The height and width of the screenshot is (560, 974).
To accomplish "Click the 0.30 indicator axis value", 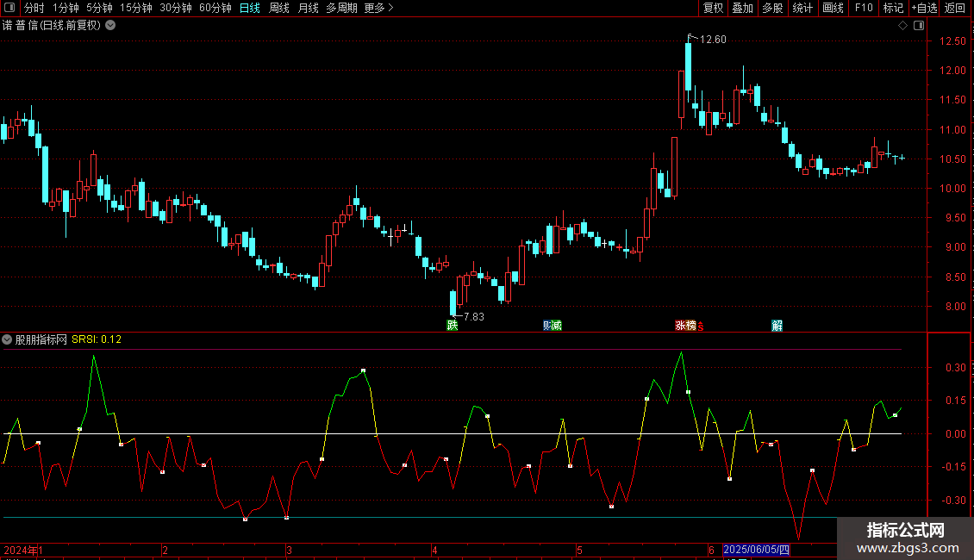I will pos(955,368).
